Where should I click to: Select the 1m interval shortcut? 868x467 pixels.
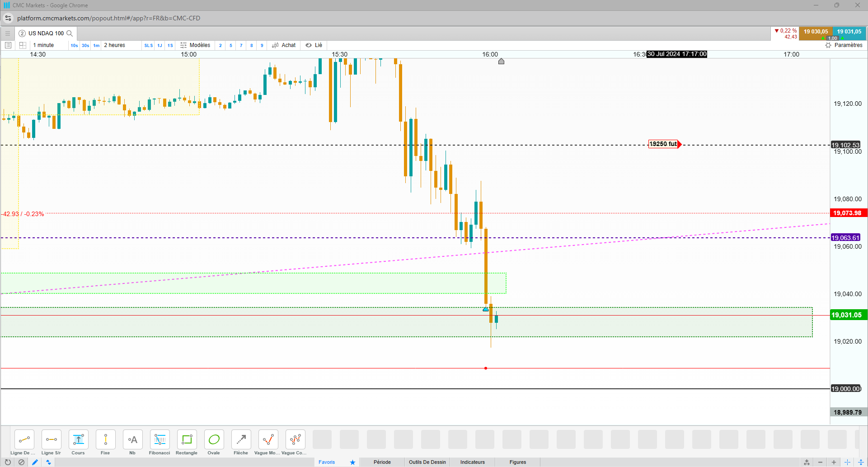(x=96, y=45)
